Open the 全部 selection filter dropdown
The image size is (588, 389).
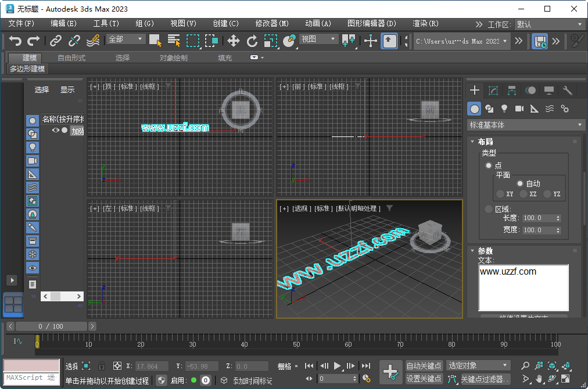click(x=126, y=39)
